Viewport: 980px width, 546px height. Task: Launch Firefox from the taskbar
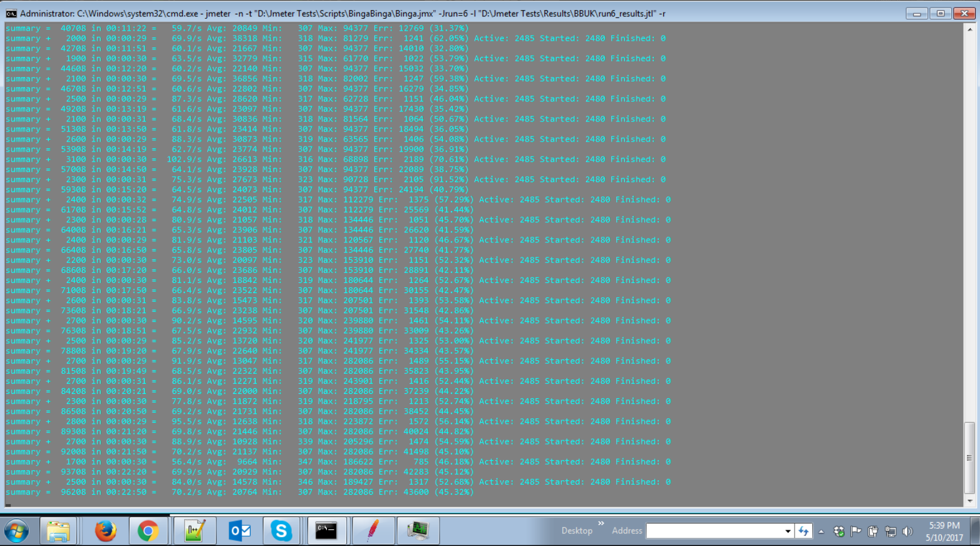coord(105,531)
